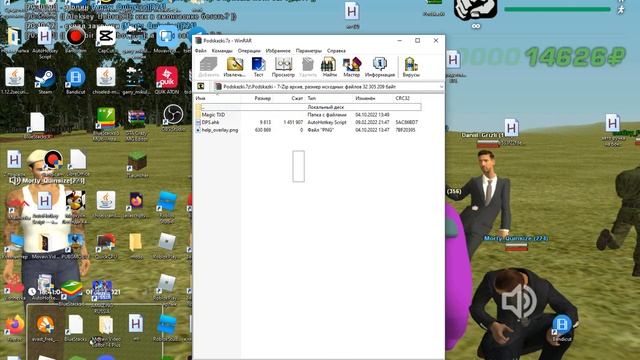Select the CapCut desktop shortcut
The height and width of the screenshot is (360, 640).
106,40
